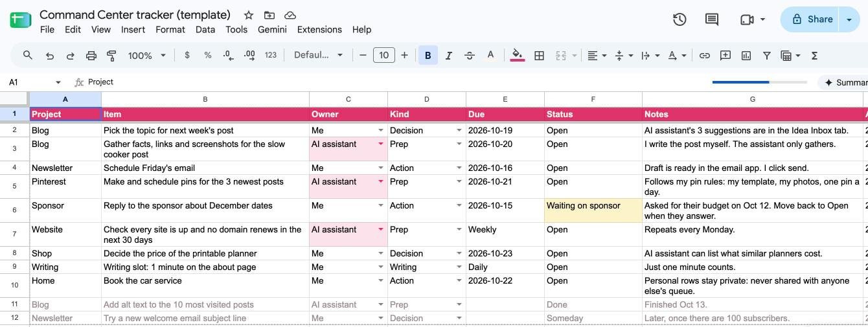868x327 pixels.
Task: Redo the last action
Action: coord(71,56)
